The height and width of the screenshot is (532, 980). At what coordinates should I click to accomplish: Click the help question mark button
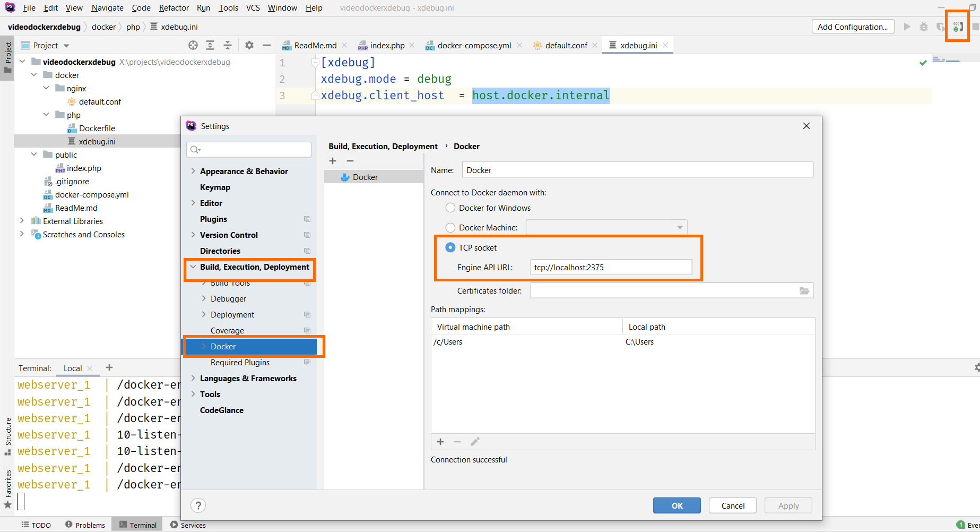click(198, 505)
